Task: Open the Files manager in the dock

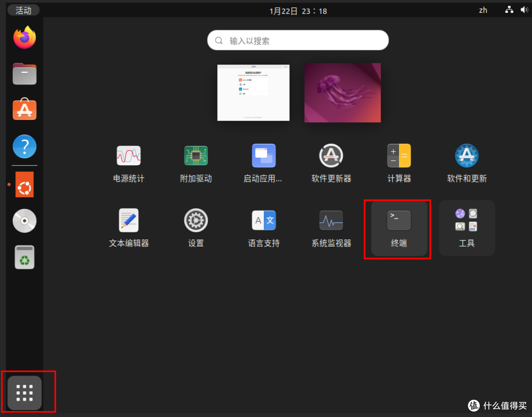Action: [x=24, y=73]
